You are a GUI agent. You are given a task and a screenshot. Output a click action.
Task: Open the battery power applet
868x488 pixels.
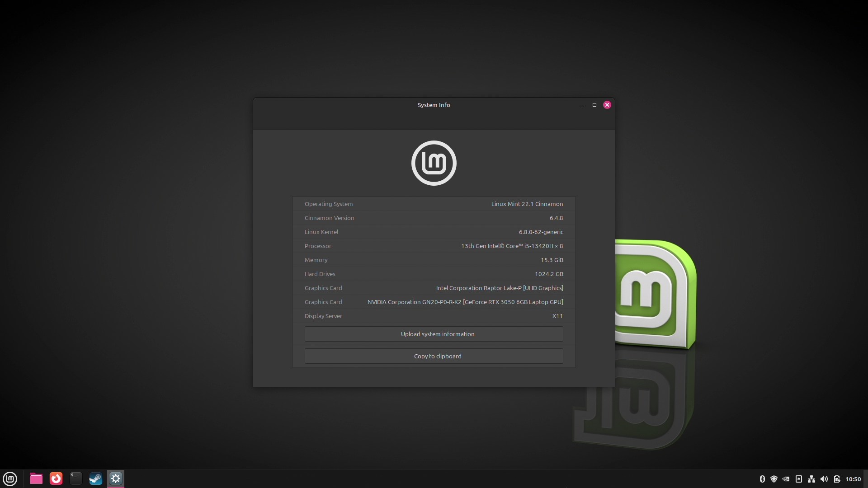tap(837, 479)
